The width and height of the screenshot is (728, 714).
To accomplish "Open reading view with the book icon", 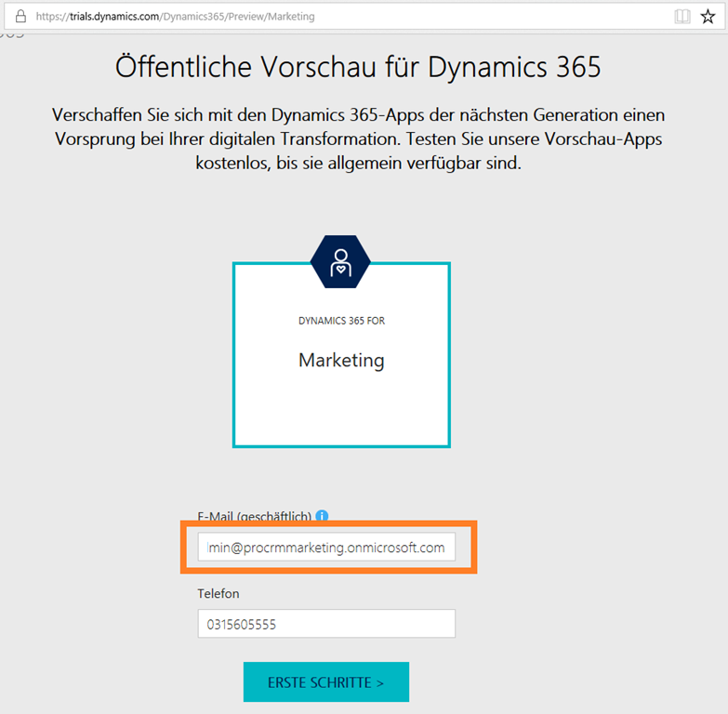I will 682,16.
